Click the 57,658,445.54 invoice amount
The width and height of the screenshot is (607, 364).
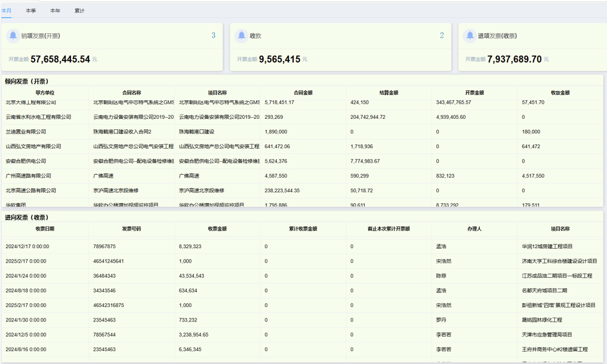coord(60,59)
